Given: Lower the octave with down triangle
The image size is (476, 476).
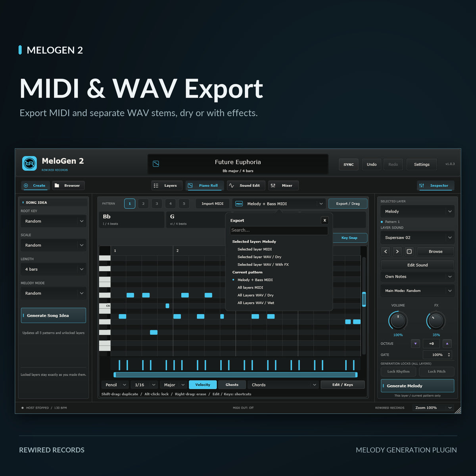Looking at the screenshot, I should [x=415, y=344].
